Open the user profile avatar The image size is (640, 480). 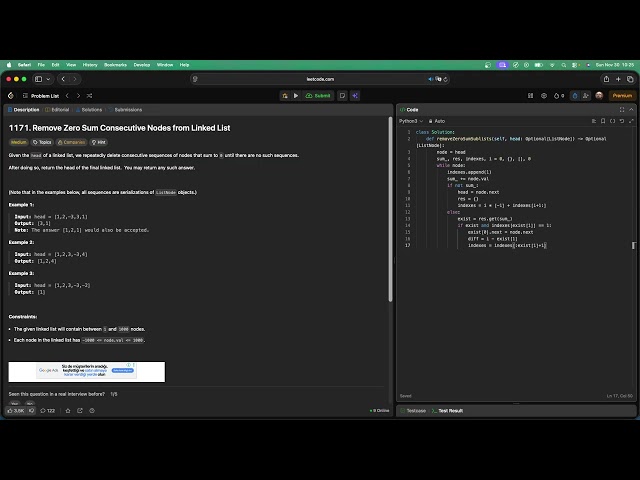(x=599, y=96)
